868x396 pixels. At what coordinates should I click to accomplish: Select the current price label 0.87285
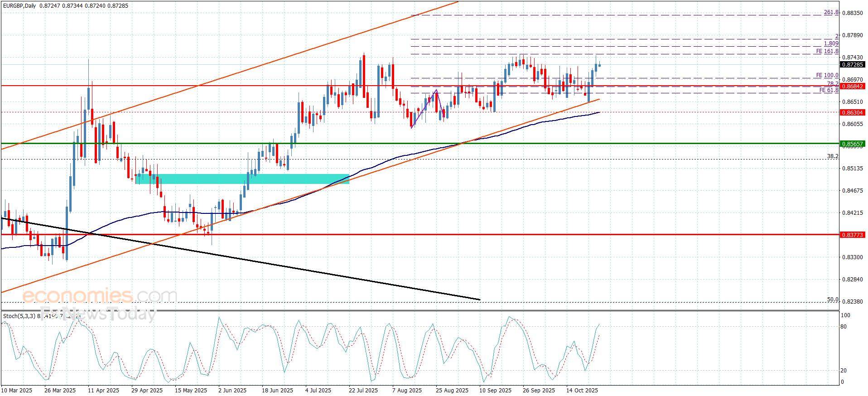click(853, 65)
